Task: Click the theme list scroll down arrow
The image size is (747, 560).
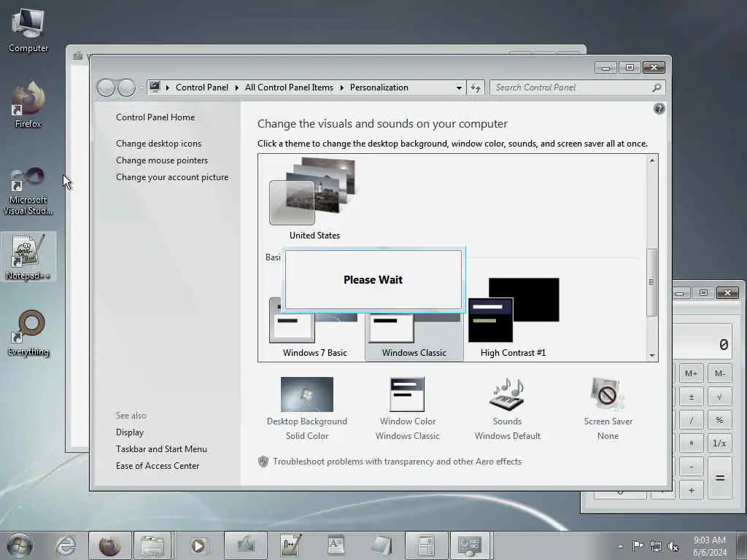Action: click(651, 355)
